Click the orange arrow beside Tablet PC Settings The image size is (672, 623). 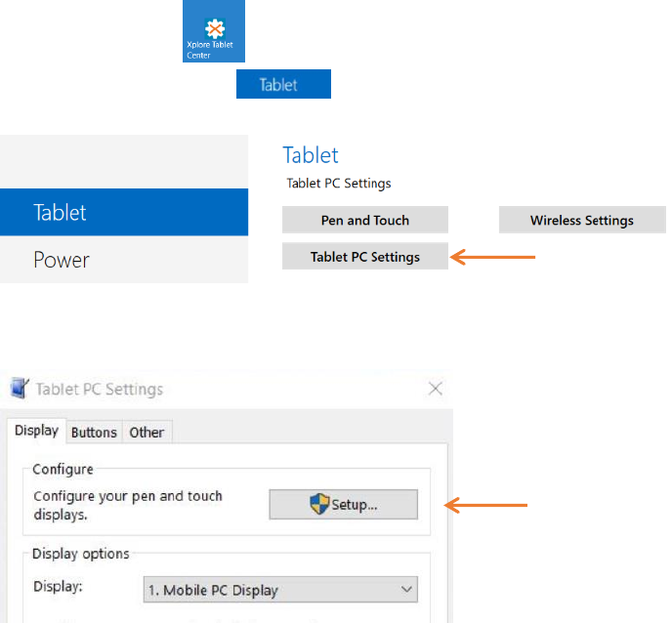click(493, 258)
